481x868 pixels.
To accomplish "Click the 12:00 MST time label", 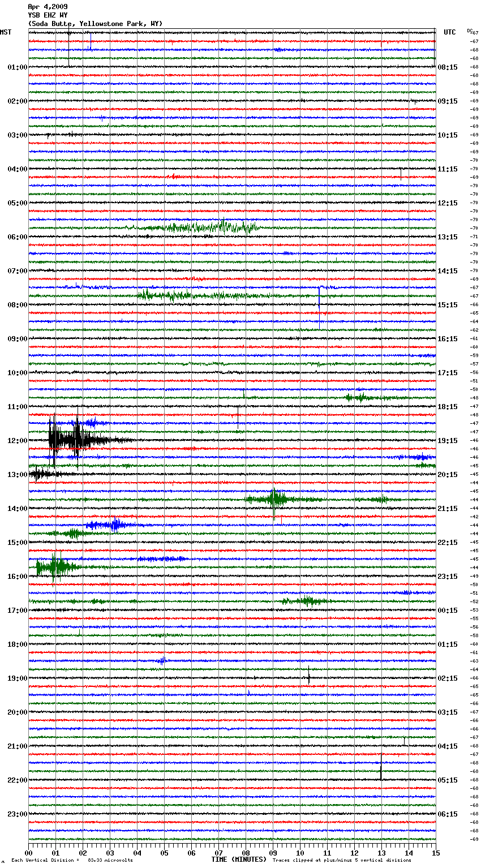I will pyautogui.click(x=17, y=441).
